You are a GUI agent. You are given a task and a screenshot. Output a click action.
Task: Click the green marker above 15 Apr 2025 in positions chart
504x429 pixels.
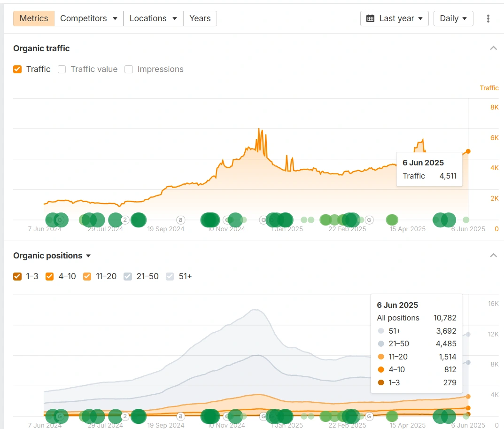pyautogui.click(x=392, y=416)
